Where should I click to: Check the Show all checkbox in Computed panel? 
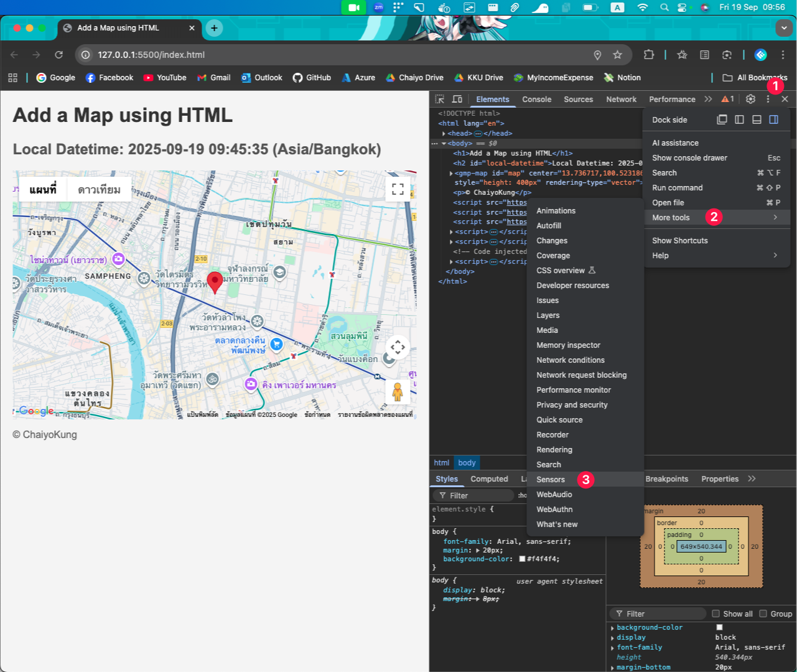click(x=716, y=614)
